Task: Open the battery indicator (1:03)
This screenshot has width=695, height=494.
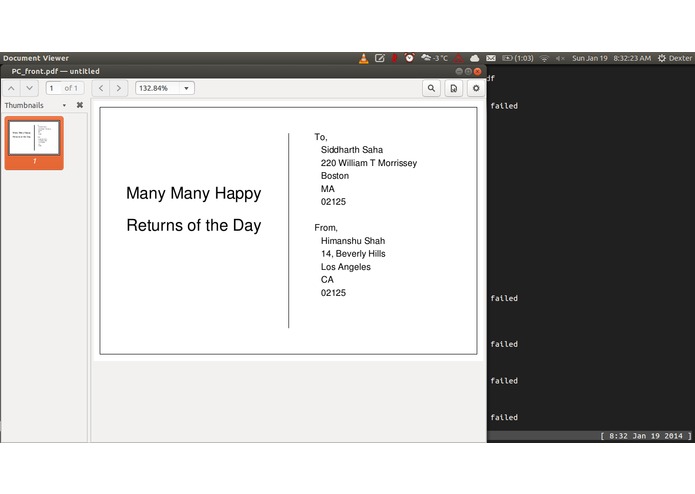Action: coord(518,58)
